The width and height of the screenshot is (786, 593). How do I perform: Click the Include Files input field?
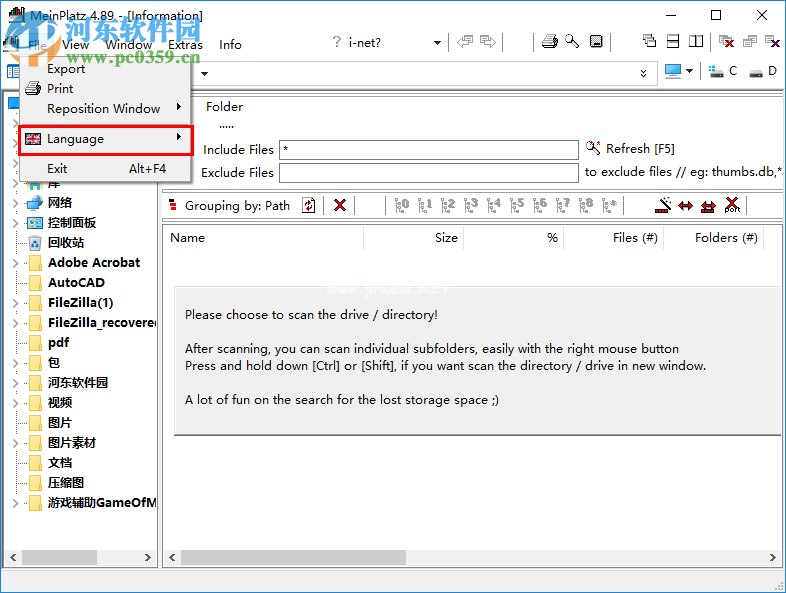(428, 150)
